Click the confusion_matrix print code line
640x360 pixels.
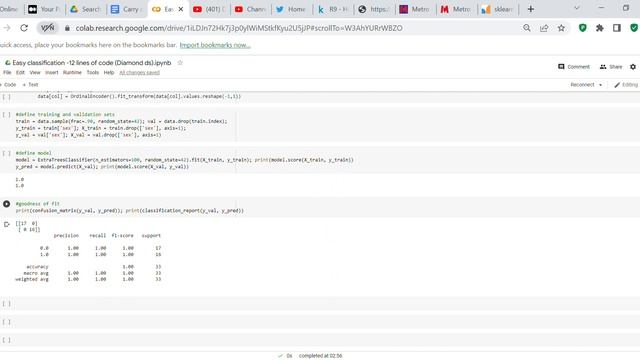click(129, 211)
